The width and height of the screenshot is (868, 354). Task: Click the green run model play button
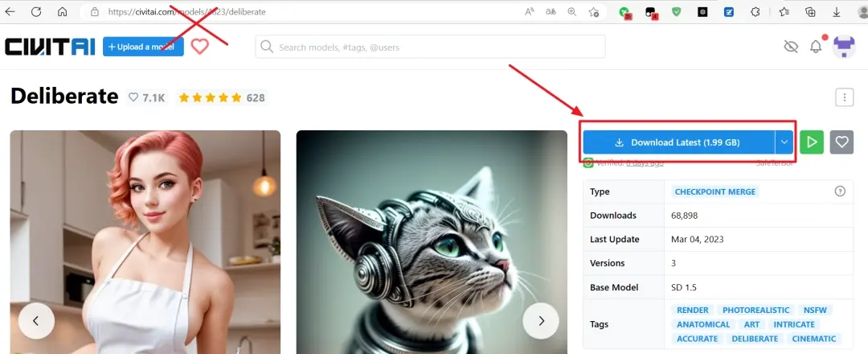[x=812, y=142]
